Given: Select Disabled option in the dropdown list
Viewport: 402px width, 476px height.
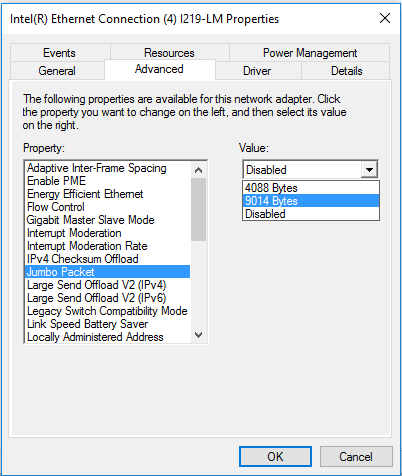Looking at the screenshot, I should pos(311,214).
